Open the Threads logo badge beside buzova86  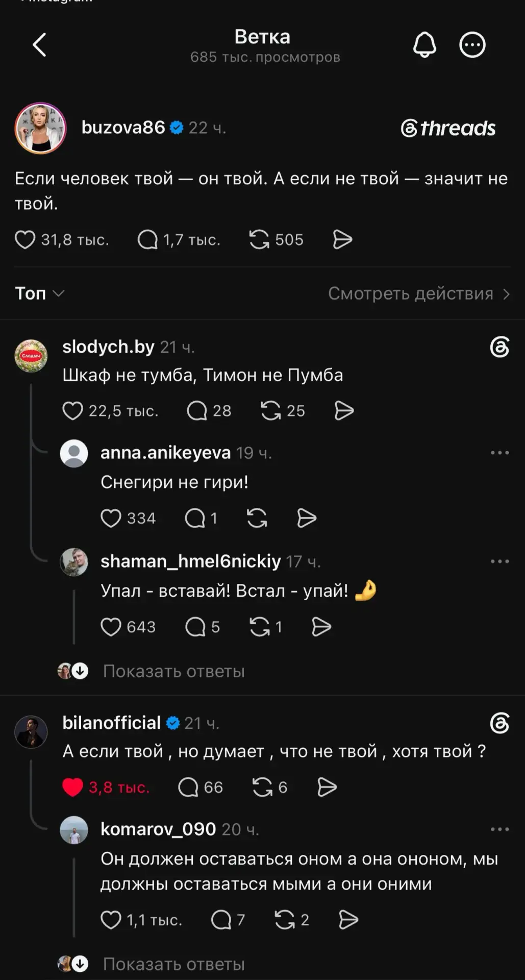[448, 128]
